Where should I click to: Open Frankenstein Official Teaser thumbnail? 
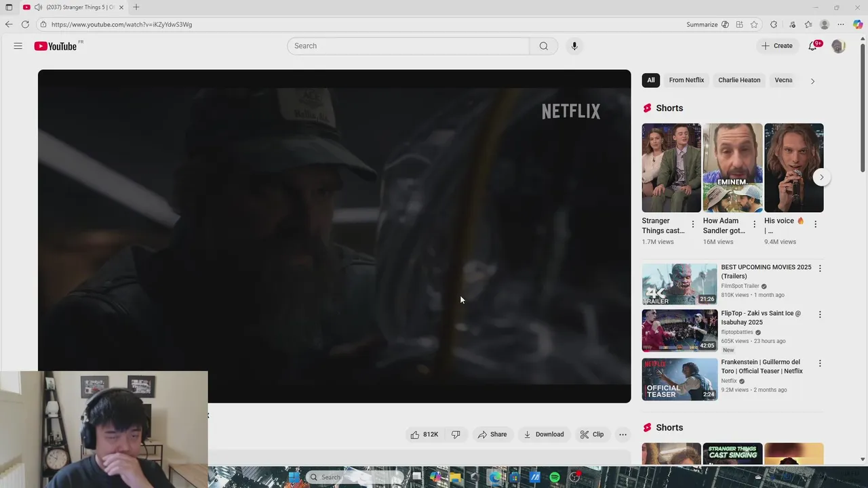[x=679, y=380]
